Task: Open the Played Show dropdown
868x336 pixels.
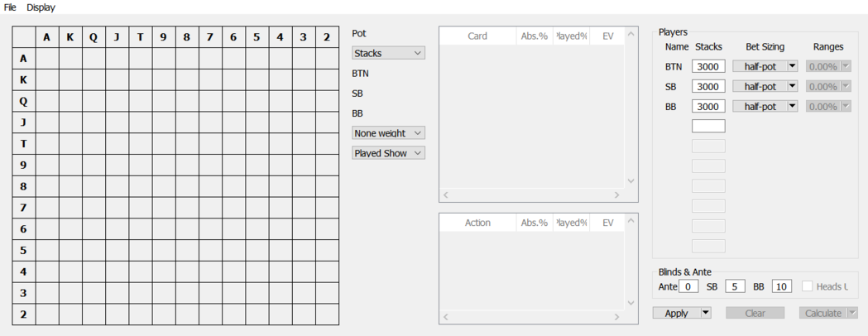Action: pos(388,153)
